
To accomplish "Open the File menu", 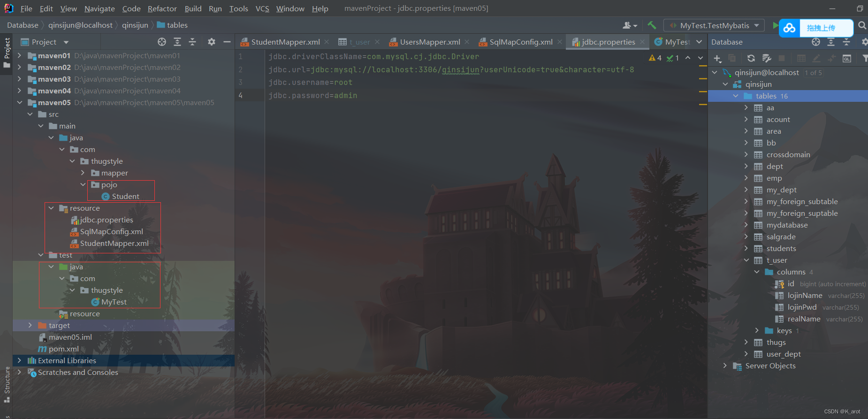I will point(26,8).
